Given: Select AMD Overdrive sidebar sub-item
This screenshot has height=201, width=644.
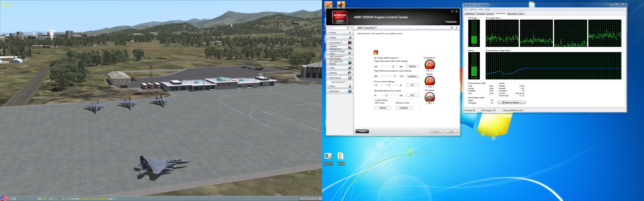Looking at the screenshot, I should (x=338, y=82).
